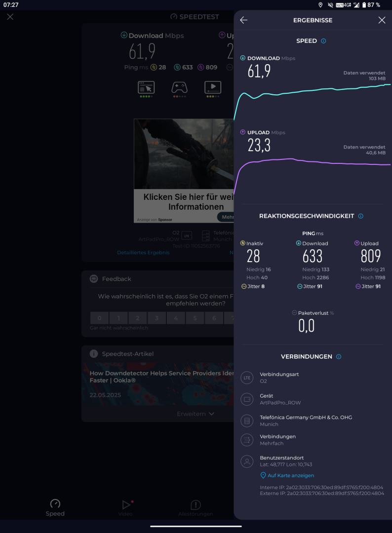Click the Gerät device icon
Viewport: 392px width, 533px height.
(247, 399)
